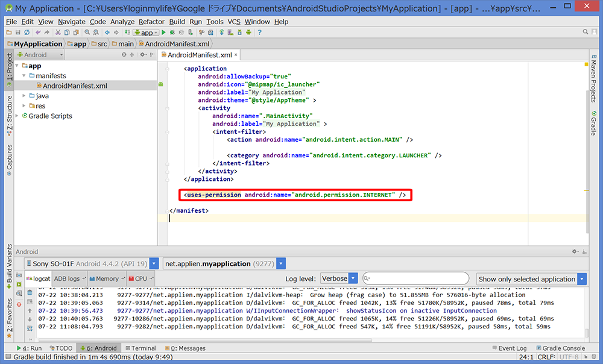
Task: Click the Cut scissors icon
Action: 58,33
